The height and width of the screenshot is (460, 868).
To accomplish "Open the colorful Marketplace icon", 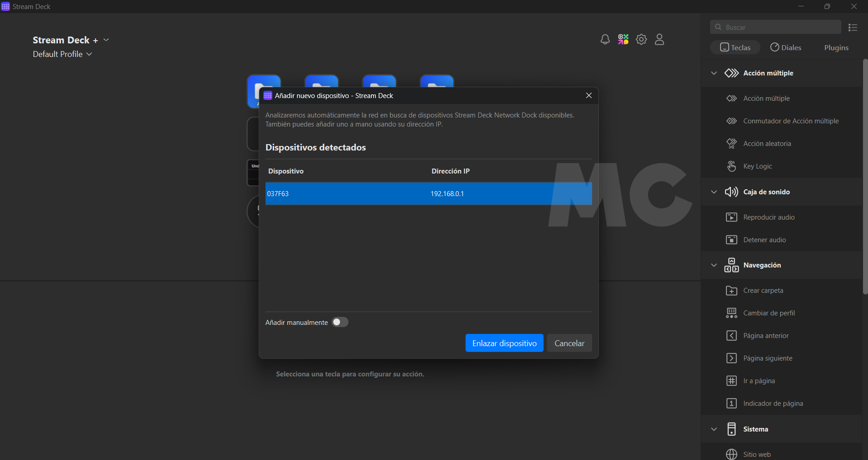I will pyautogui.click(x=623, y=40).
